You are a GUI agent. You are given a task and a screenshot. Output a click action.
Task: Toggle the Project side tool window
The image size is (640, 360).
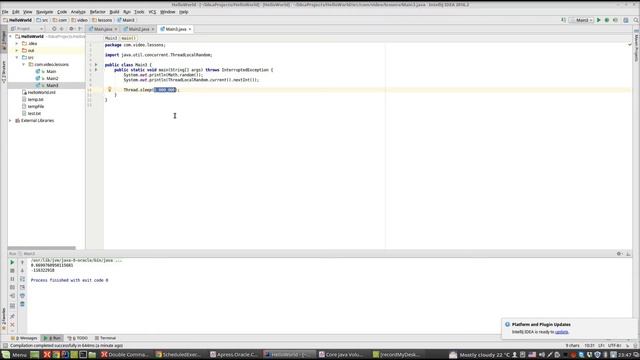[4, 39]
